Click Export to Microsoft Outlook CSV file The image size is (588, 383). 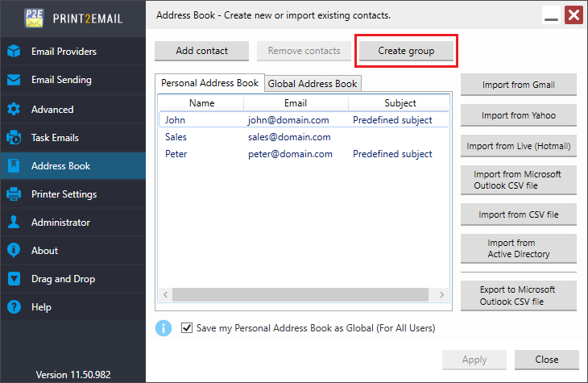pyautogui.click(x=518, y=295)
